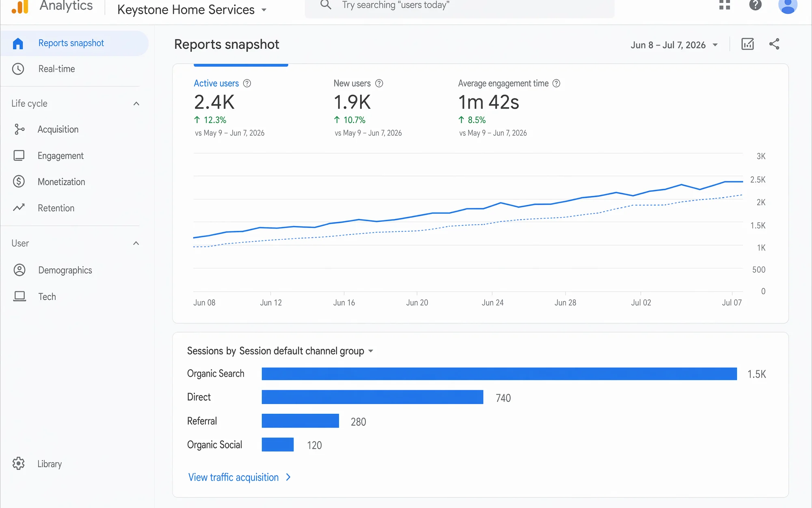This screenshot has height=508, width=812.
Task: Click the Real-time clock icon
Action: click(x=18, y=69)
